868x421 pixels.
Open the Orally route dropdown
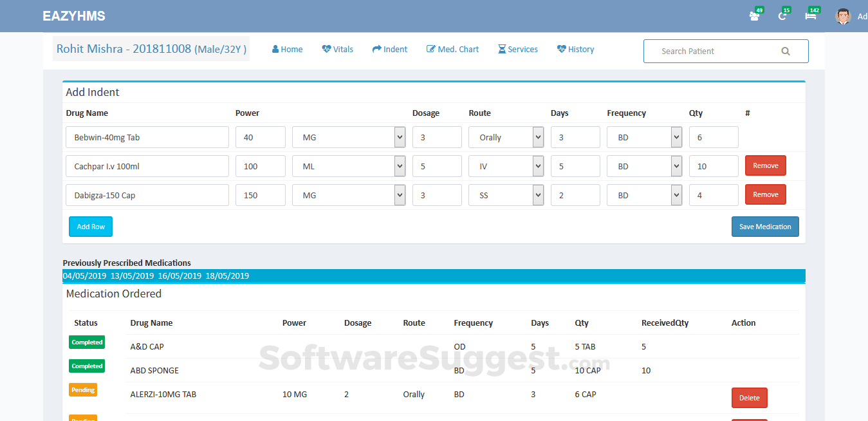tap(506, 137)
